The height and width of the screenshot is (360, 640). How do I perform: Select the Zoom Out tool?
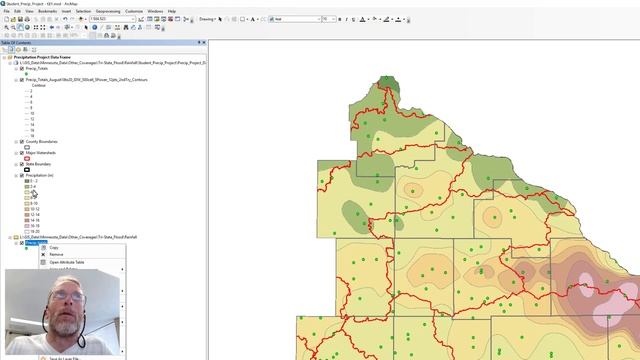[13, 27]
